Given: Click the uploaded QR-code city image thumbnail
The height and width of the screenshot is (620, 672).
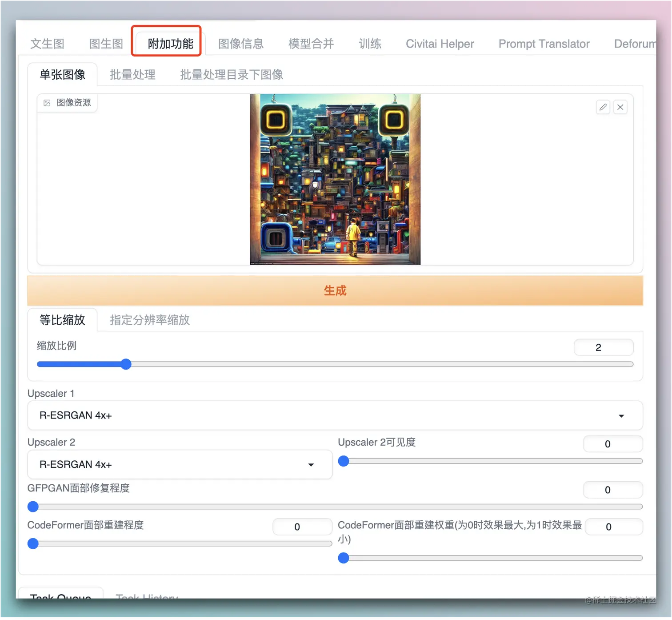Looking at the screenshot, I should (x=335, y=179).
